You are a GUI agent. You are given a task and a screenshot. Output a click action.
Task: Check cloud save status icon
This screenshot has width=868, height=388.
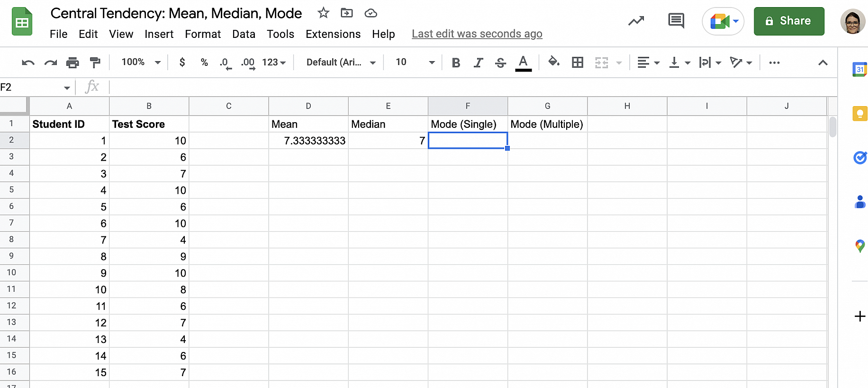[371, 13]
